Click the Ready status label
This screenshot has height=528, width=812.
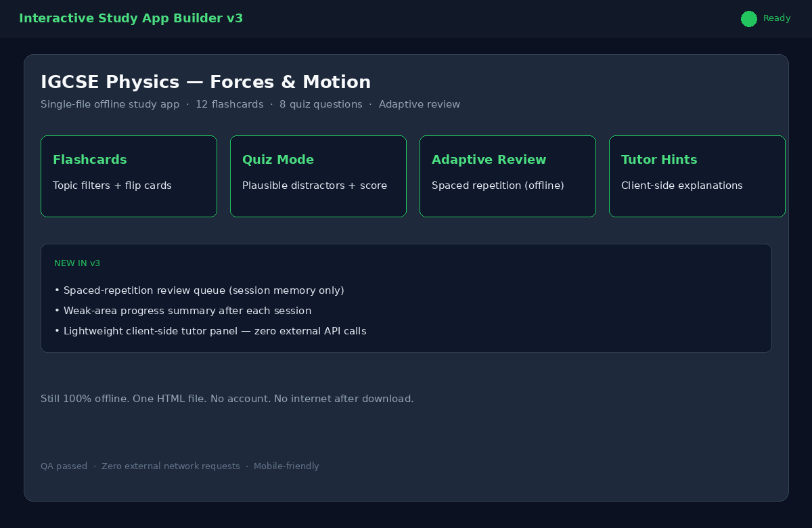(x=777, y=18)
